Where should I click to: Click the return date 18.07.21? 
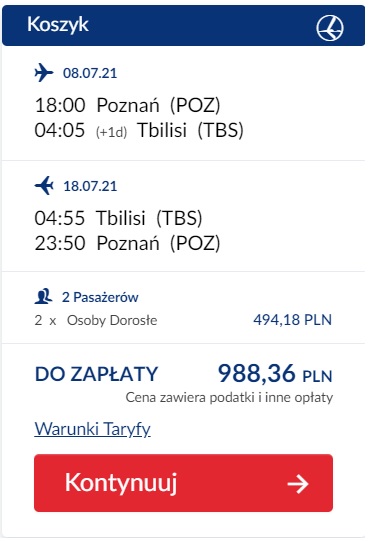(x=90, y=186)
